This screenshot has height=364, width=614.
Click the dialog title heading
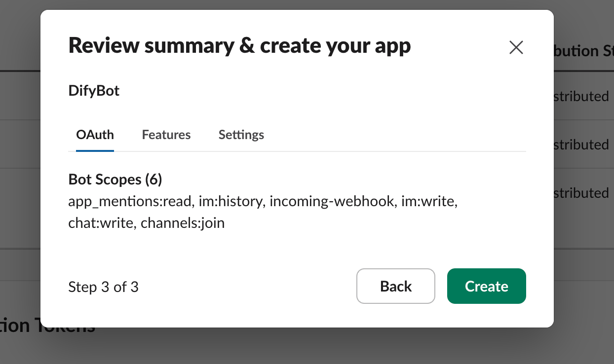tap(239, 45)
